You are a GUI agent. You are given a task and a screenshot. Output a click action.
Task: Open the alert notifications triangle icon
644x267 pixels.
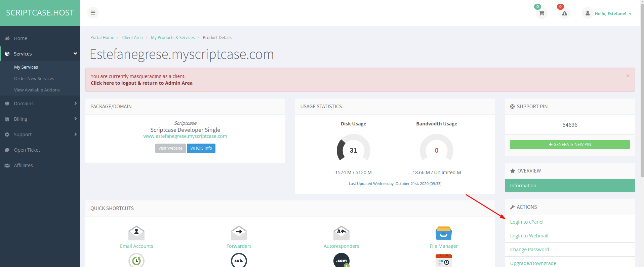click(x=565, y=13)
